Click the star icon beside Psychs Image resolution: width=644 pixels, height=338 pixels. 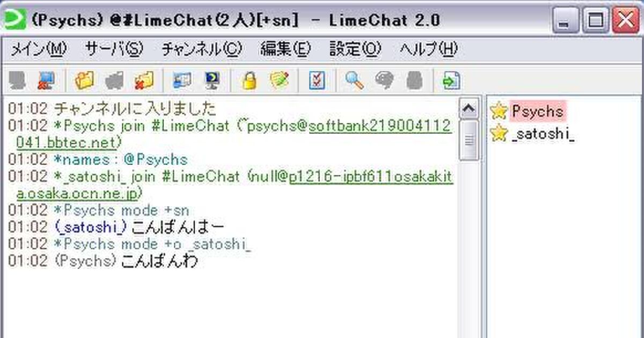coord(499,112)
